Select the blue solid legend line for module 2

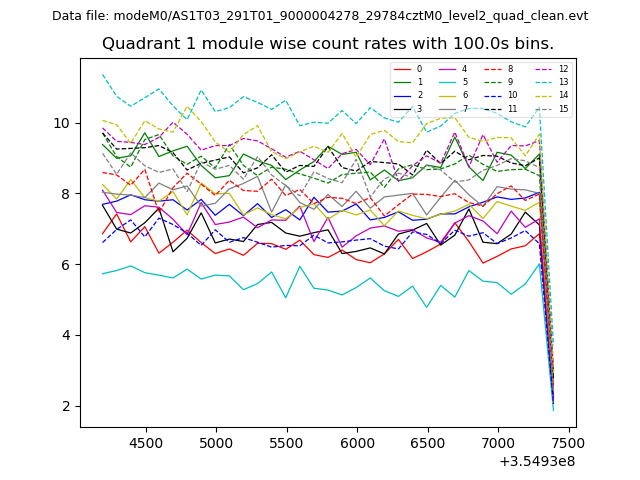(402, 95)
